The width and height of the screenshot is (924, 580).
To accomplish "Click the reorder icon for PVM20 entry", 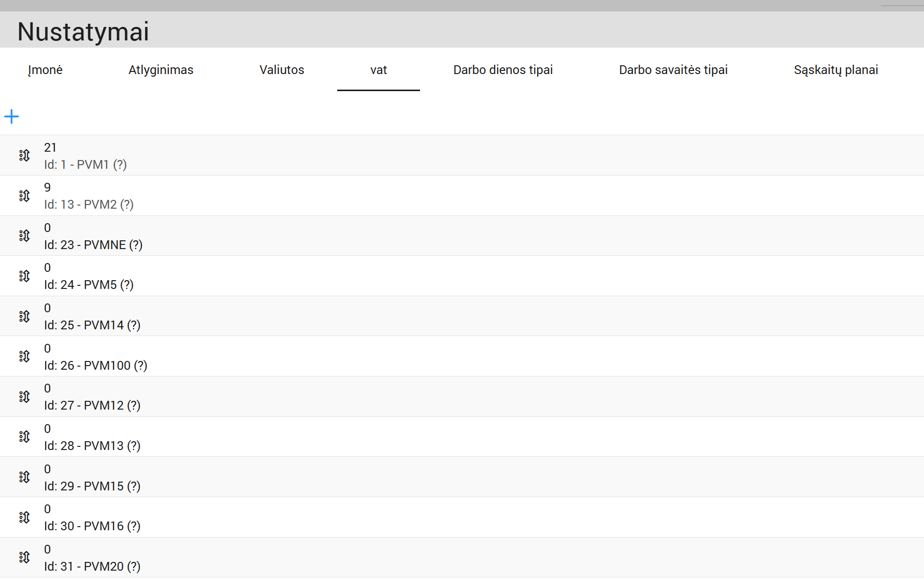I will [24, 557].
